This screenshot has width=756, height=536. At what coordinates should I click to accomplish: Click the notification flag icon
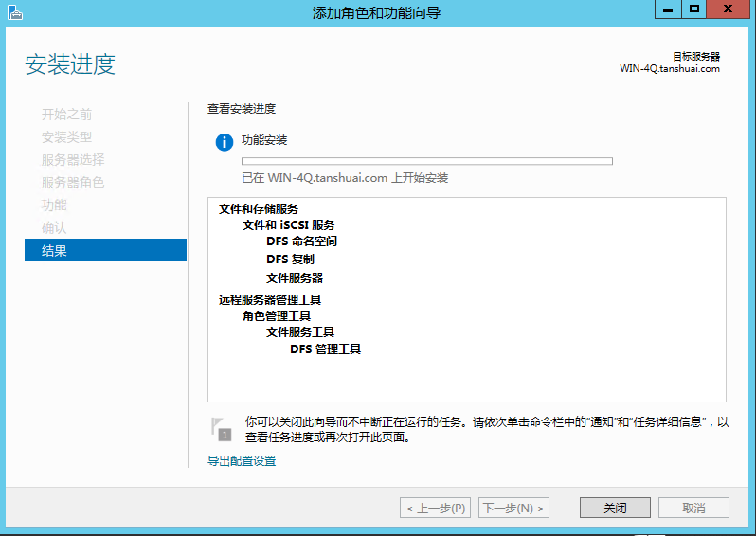(x=222, y=429)
